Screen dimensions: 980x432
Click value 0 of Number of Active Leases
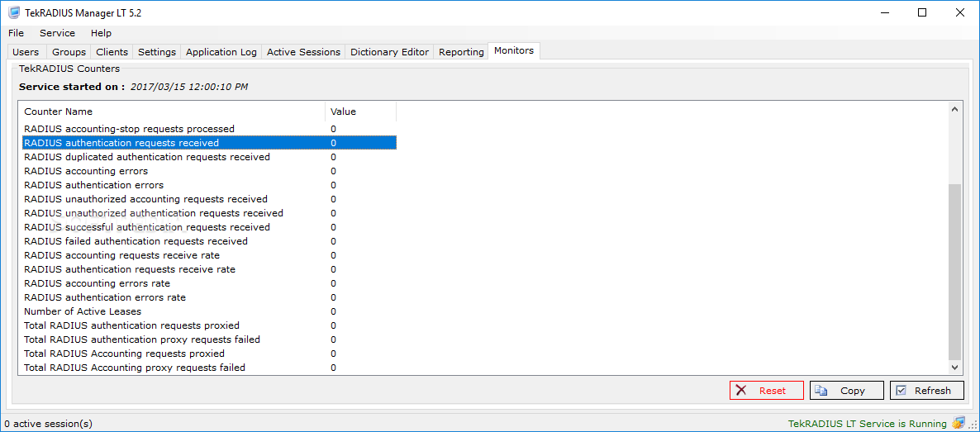tap(333, 311)
